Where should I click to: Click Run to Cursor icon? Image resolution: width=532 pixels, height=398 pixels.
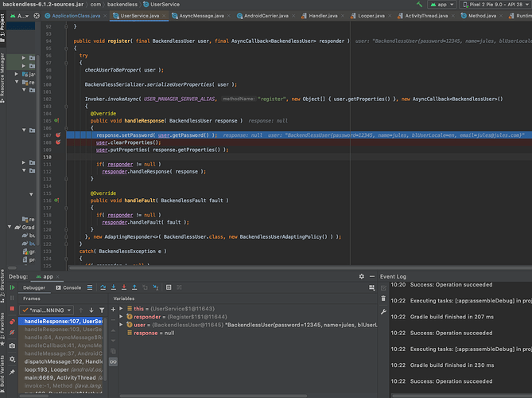[155, 287]
